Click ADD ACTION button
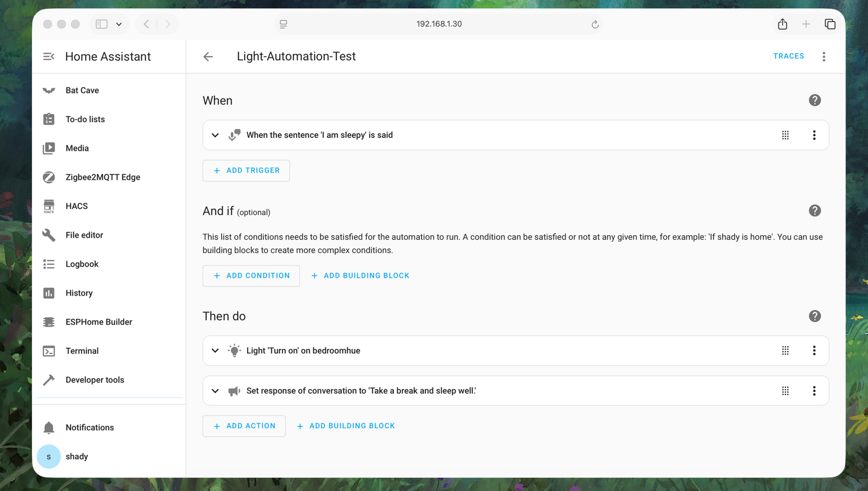Viewport: 868px width, 491px height. [x=244, y=426]
